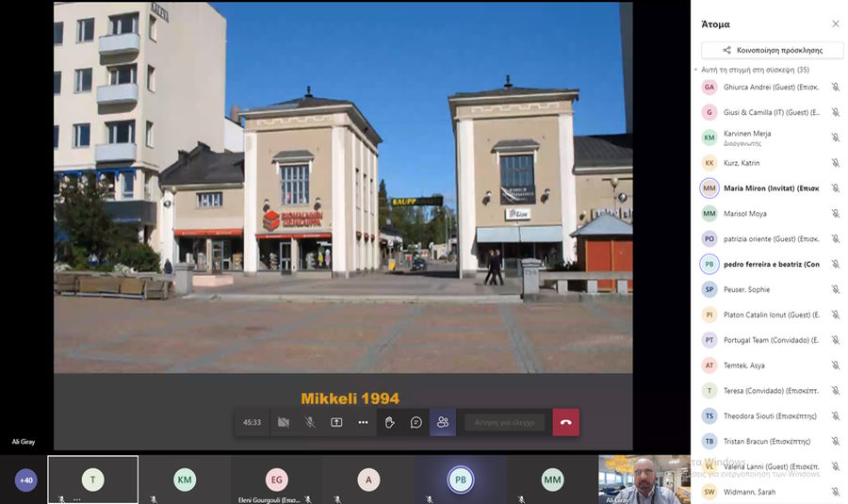Viewport: 848px width, 504px height.
Task: Show the meeting chat conversation
Action: 416,422
